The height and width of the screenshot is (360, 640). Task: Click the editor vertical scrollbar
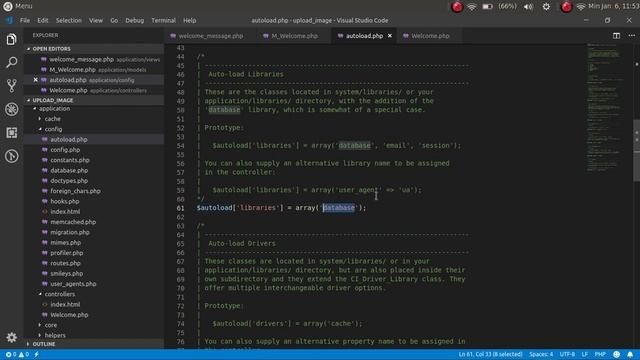click(x=636, y=151)
